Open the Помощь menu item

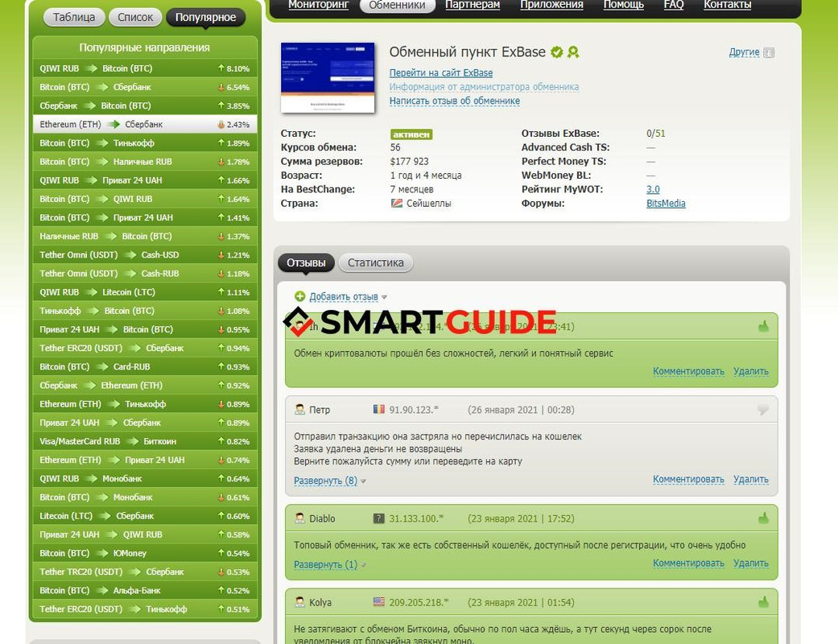point(623,5)
